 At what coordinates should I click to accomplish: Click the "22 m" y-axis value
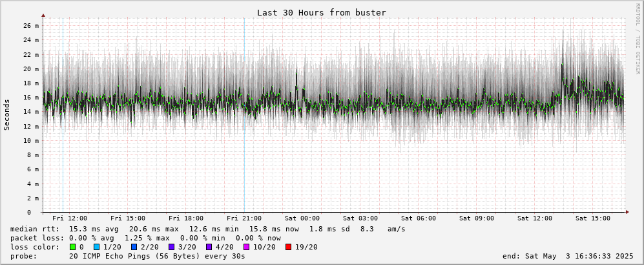coord(31,54)
